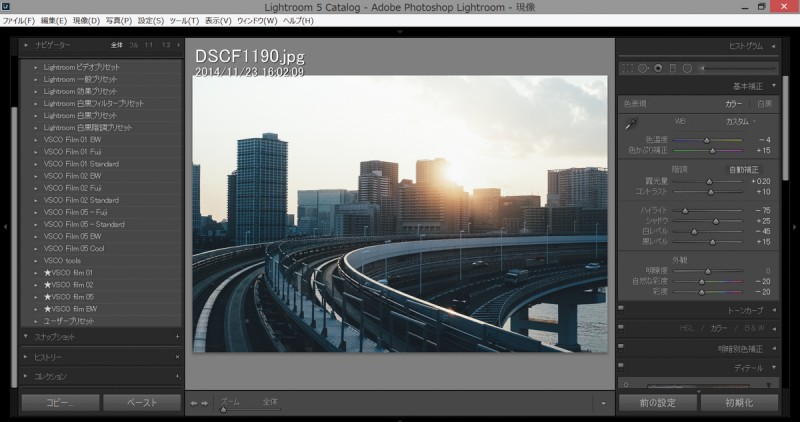
Task: Select 白黒 treatment option
Action: pyautogui.click(x=764, y=104)
